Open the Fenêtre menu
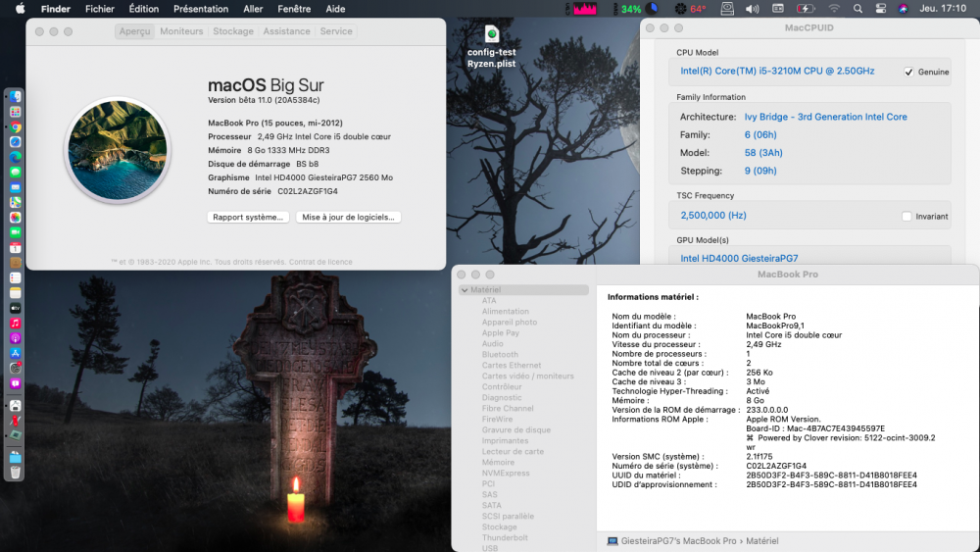 point(294,9)
